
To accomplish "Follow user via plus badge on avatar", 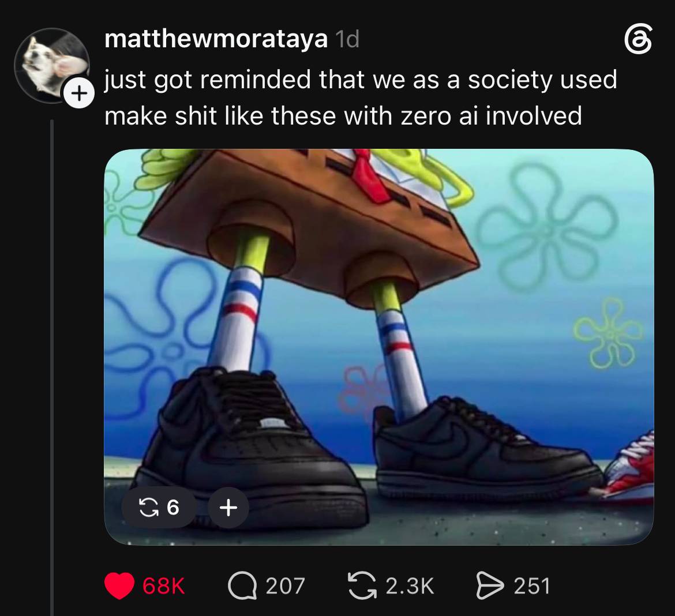I will click(x=78, y=93).
